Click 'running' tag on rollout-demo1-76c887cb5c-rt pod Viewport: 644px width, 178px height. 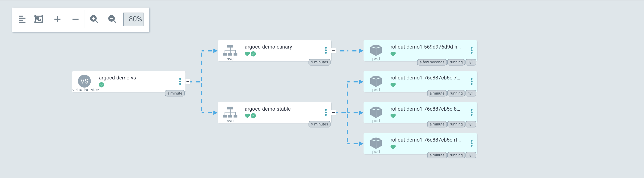point(456,155)
